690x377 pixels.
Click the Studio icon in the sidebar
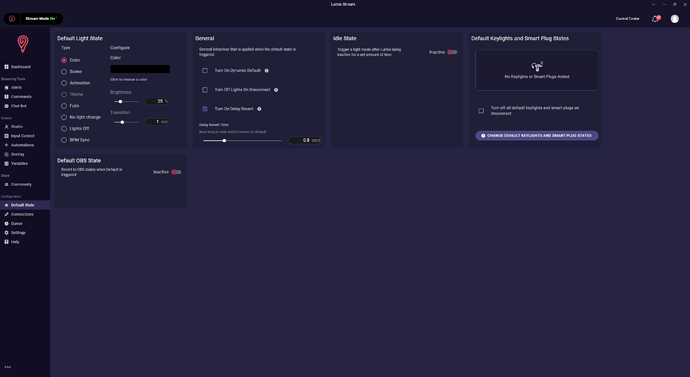(x=6, y=127)
